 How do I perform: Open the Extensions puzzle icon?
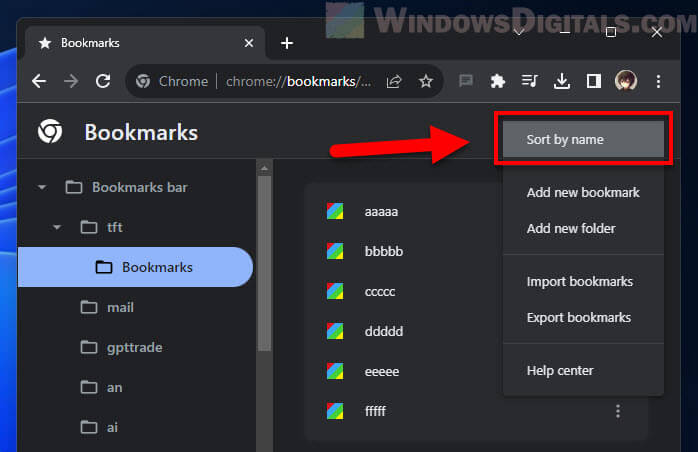(x=497, y=82)
